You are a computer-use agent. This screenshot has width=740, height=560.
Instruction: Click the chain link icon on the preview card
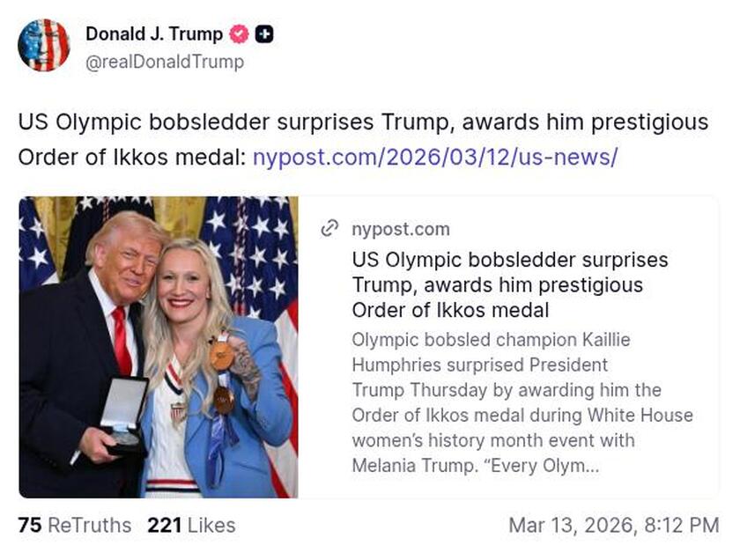click(329, 227)
